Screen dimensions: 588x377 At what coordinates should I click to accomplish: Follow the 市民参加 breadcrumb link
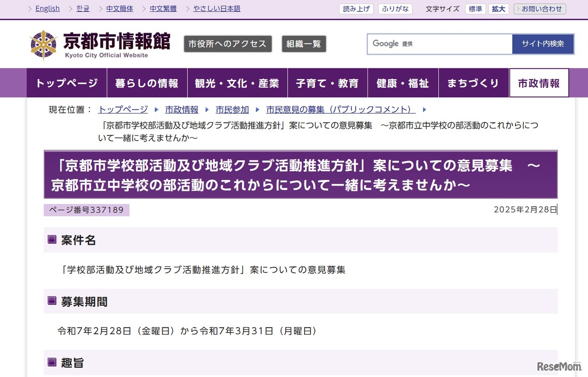coord(232,109)
